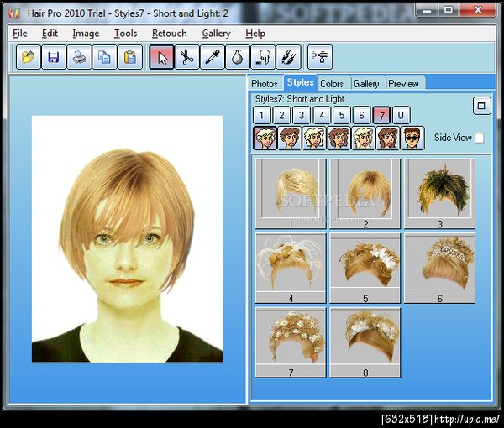Image resolution: width=504 pixels, height=428 pixels.
Task: Select the sunglasses face category icon
Action: point(412,138)
